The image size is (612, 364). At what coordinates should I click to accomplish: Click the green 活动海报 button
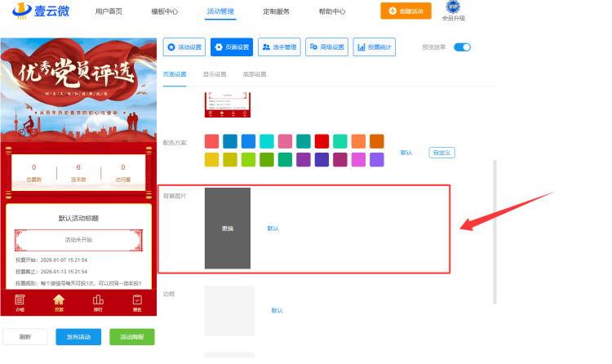[x=132, y=336]
